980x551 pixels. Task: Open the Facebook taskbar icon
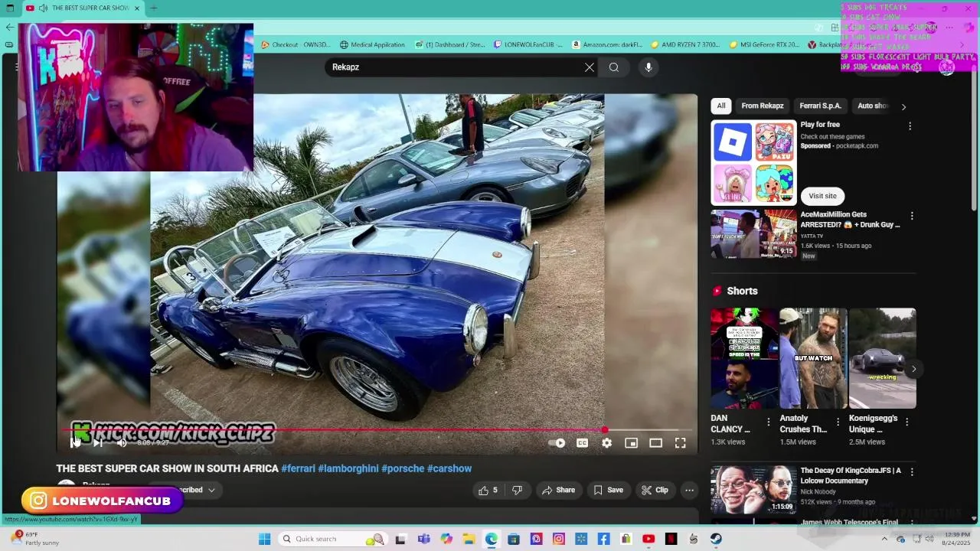pos(603,539)
